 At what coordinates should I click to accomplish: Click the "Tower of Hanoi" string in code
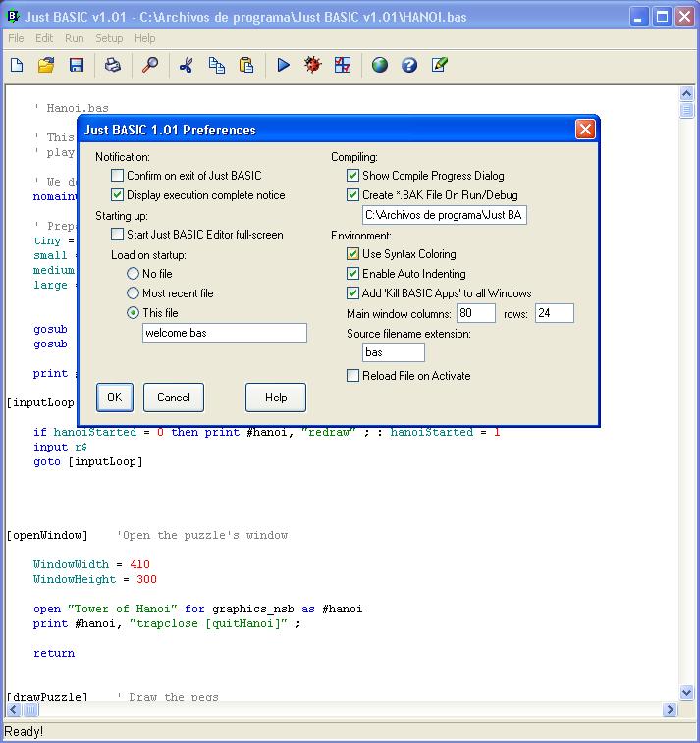[x=123, y=609]
